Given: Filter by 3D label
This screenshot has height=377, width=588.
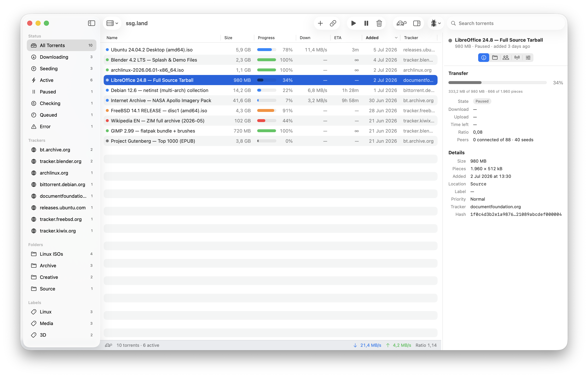Looking at the screenshot, I should coord(61,335).
